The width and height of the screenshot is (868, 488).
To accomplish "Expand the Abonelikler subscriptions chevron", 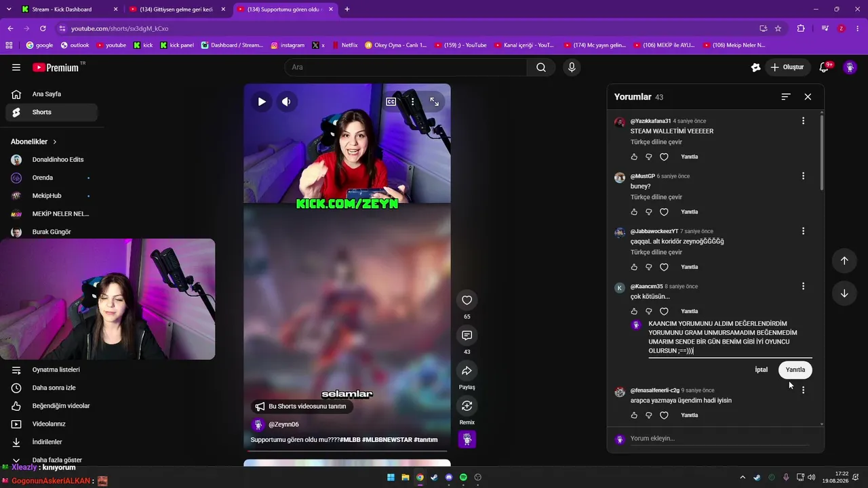I will coord(55,142).
